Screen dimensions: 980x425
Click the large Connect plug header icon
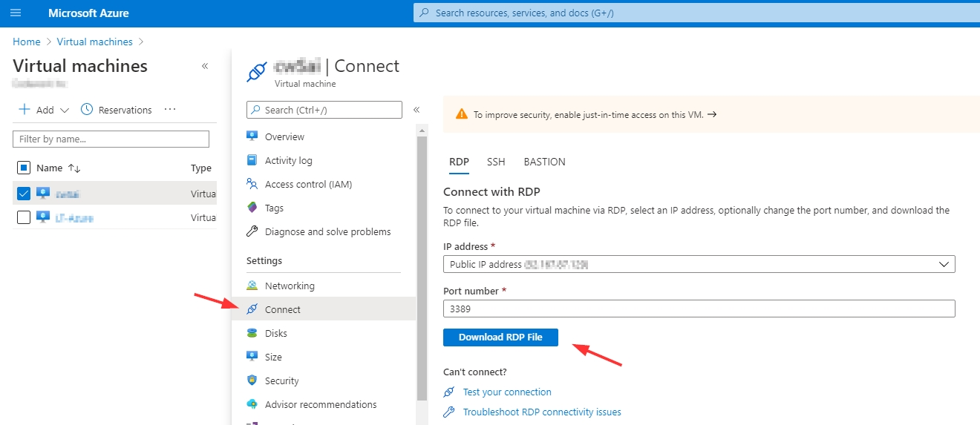256,71
